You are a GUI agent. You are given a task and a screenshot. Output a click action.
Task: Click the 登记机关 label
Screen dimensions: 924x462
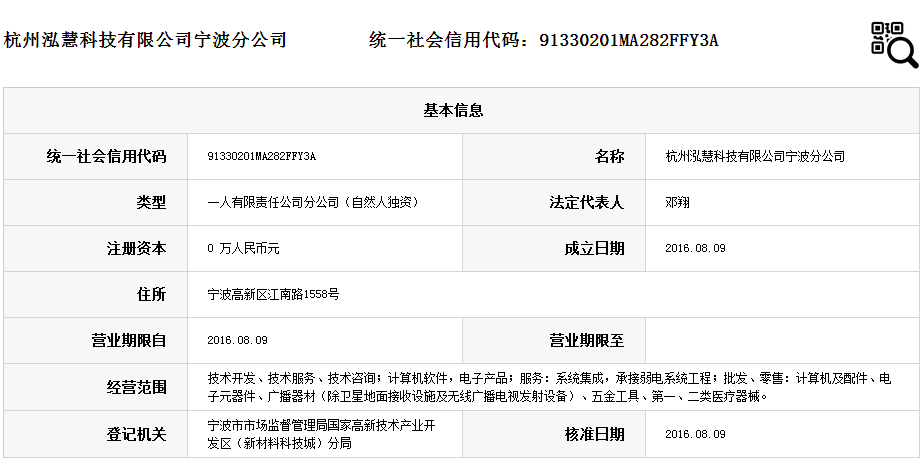(136, 435)
